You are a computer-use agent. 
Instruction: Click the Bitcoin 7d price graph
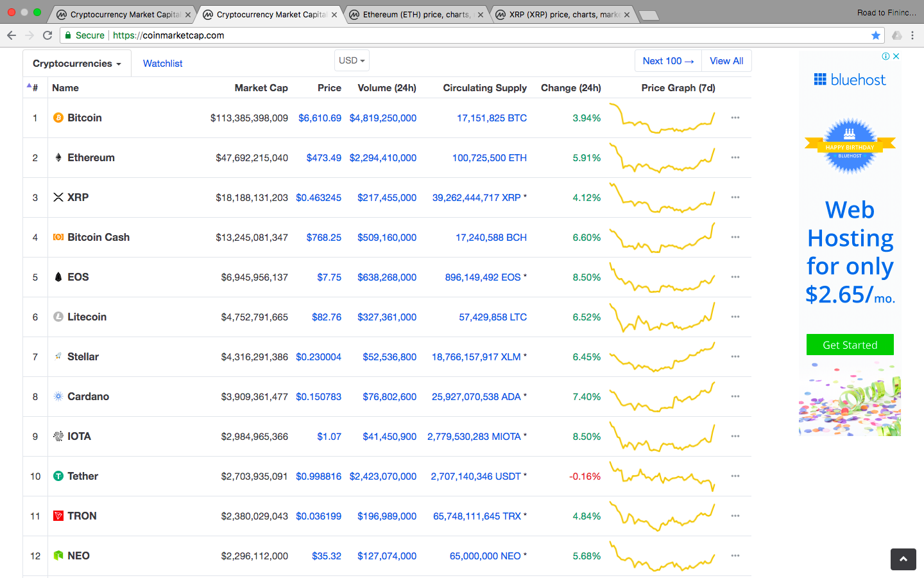[x=662, y=118]
